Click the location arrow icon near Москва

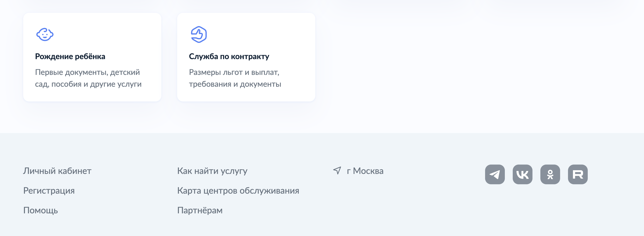337,171
